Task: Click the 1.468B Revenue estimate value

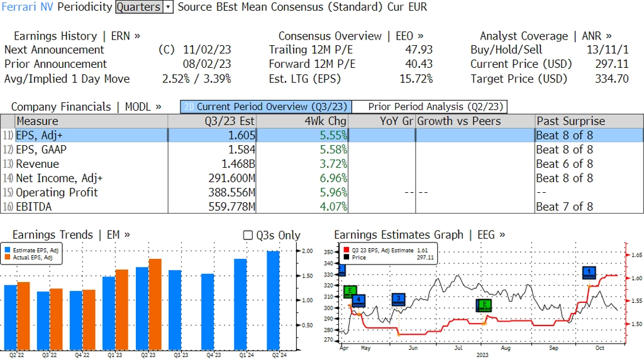Action: 238,164
